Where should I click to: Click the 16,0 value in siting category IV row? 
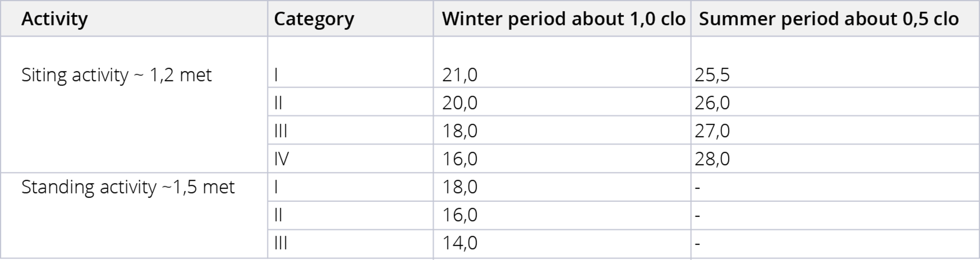pyautogui.click(x=562, y=158)
